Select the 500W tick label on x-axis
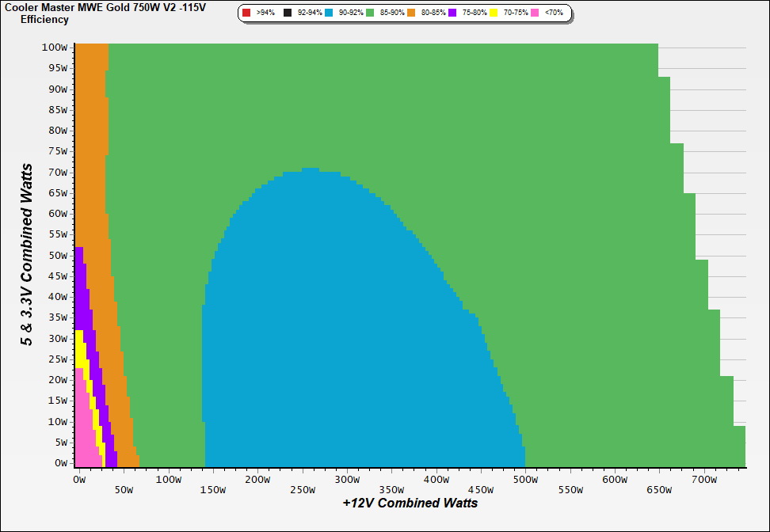770x532 pixels. click(x=526, y=480)
